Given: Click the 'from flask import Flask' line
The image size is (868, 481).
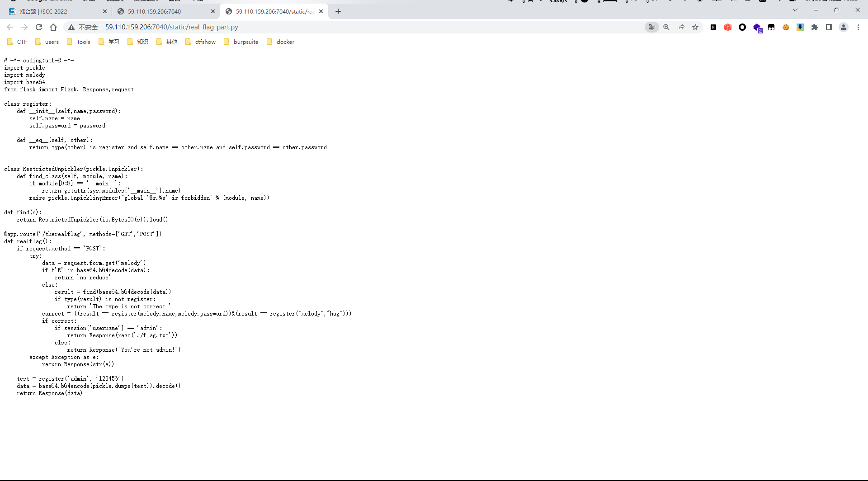Looking at the screenshot, I should pos(69,90).
